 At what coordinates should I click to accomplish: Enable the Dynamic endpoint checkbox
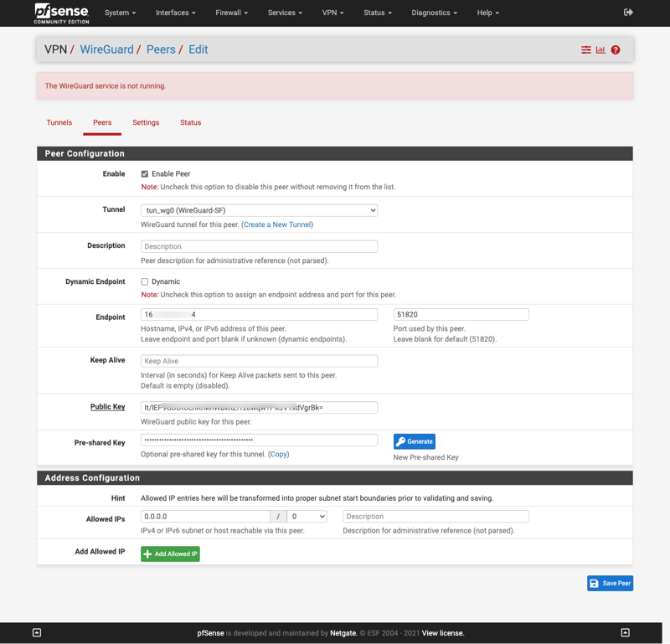145,282
